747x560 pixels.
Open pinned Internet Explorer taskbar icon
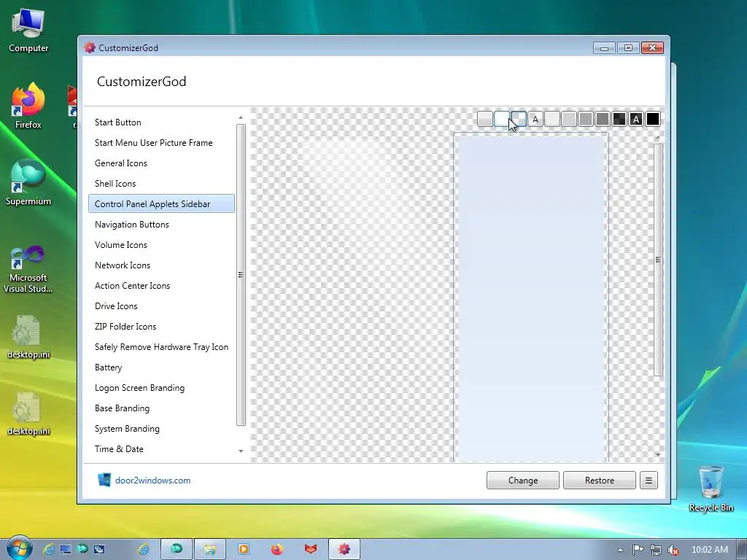143,549
